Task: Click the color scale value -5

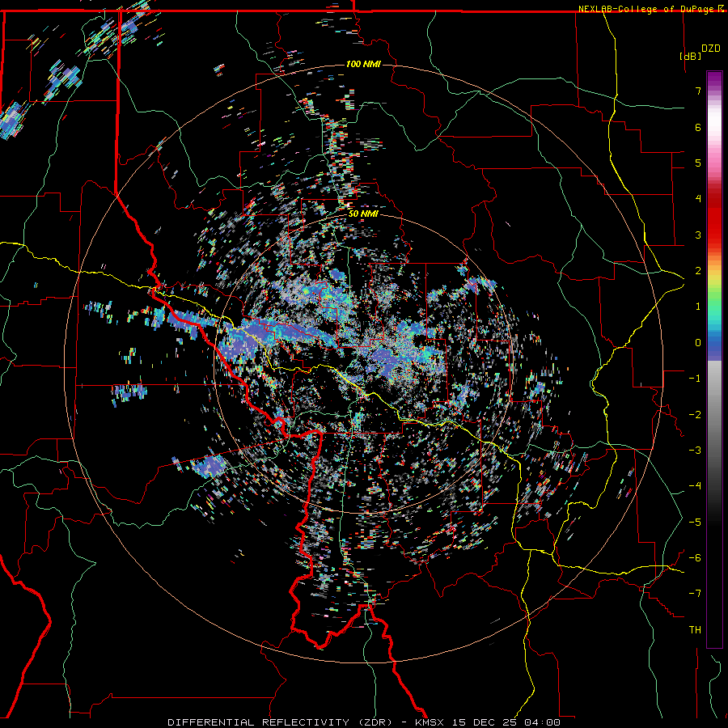Action: (x=695, y=523)
